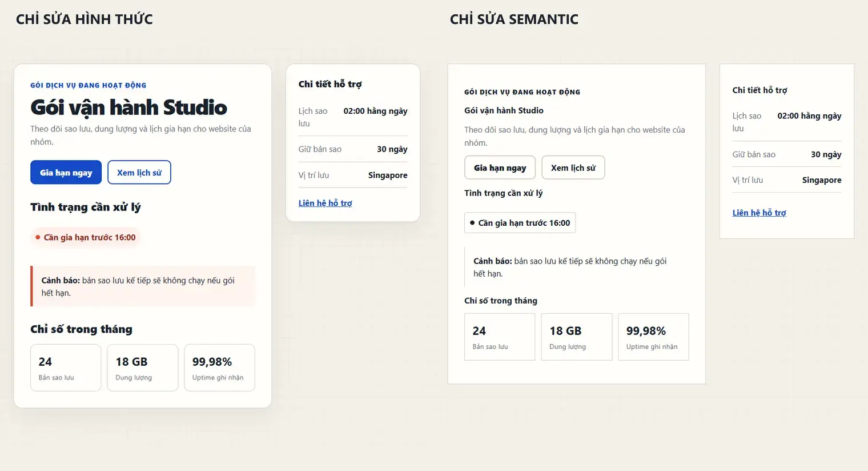The image size is (868, 471).
Task: Click the blue "Gia hạn ngay" button
Action: click(66, 172)
